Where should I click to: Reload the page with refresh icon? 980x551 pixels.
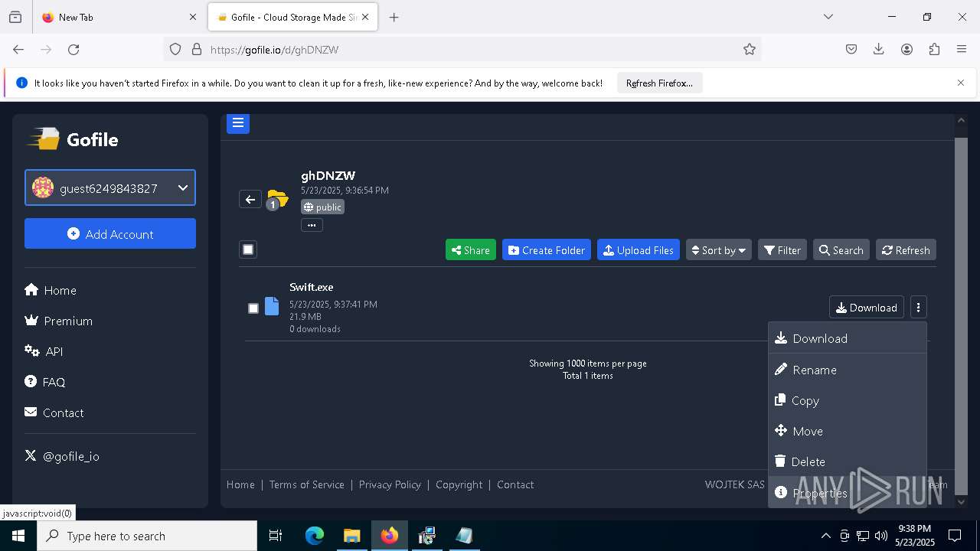(73, 49)
